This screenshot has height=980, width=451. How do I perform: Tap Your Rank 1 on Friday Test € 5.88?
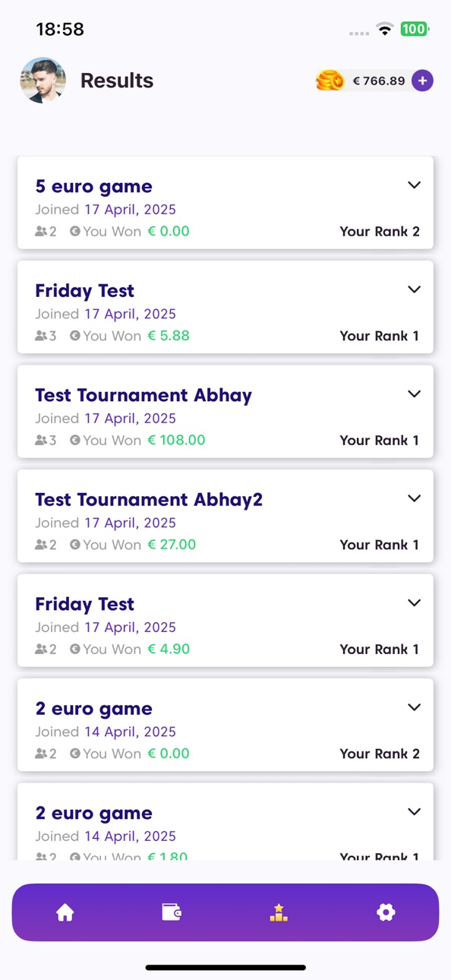(379, 336)
